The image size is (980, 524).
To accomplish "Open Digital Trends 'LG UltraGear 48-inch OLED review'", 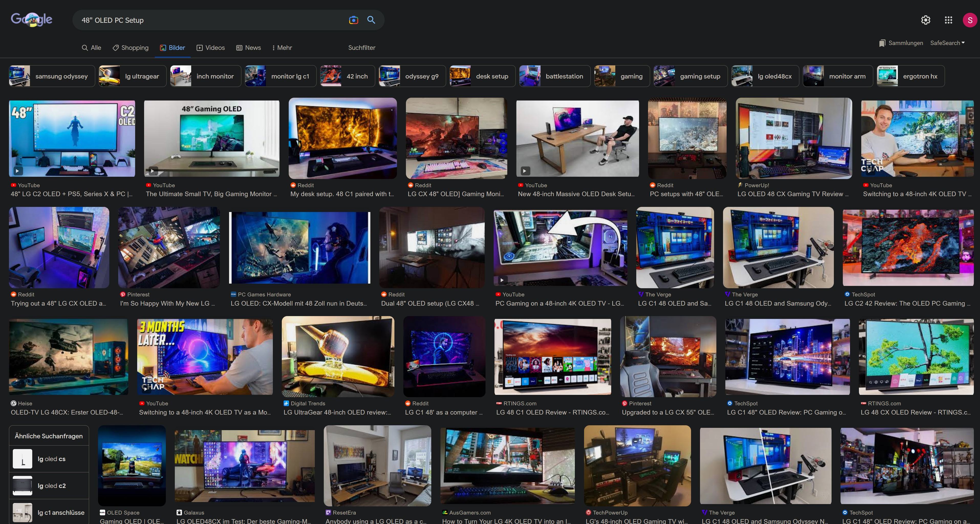I will point(338,357).
